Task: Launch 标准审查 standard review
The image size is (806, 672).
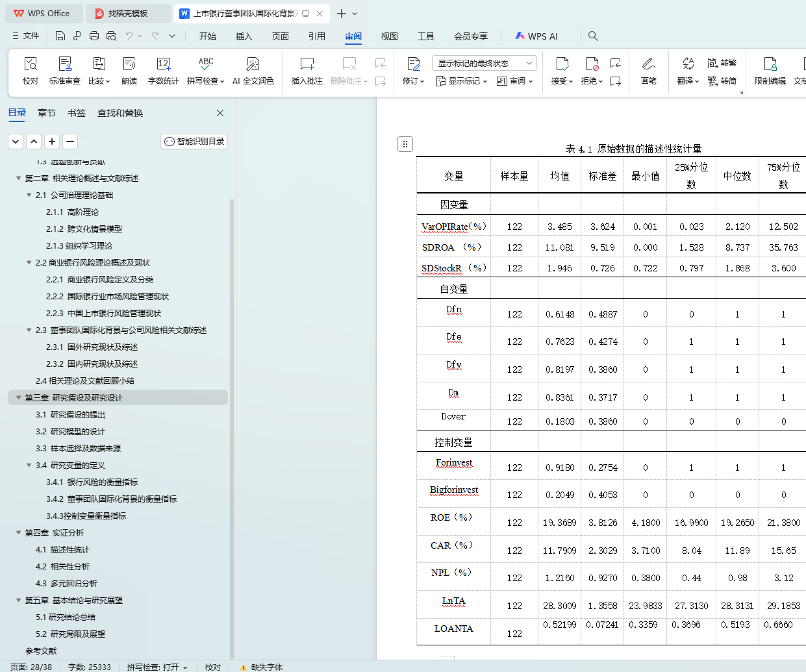Action: click(65, 71)
